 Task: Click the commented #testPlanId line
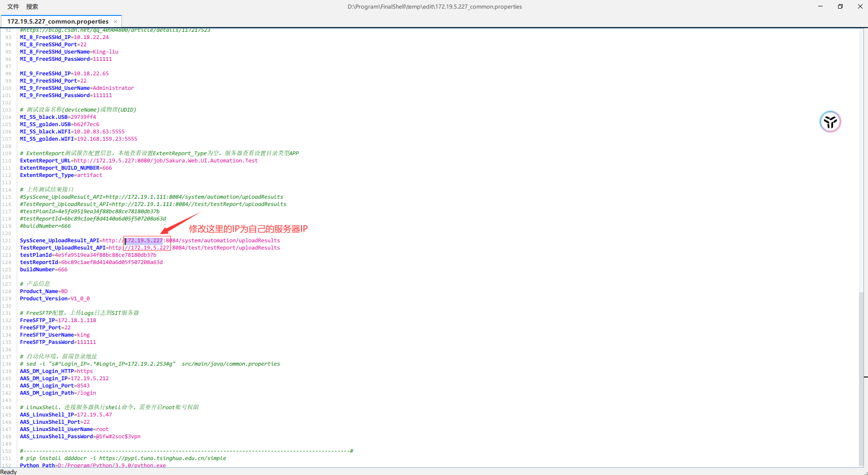(90, 211)
